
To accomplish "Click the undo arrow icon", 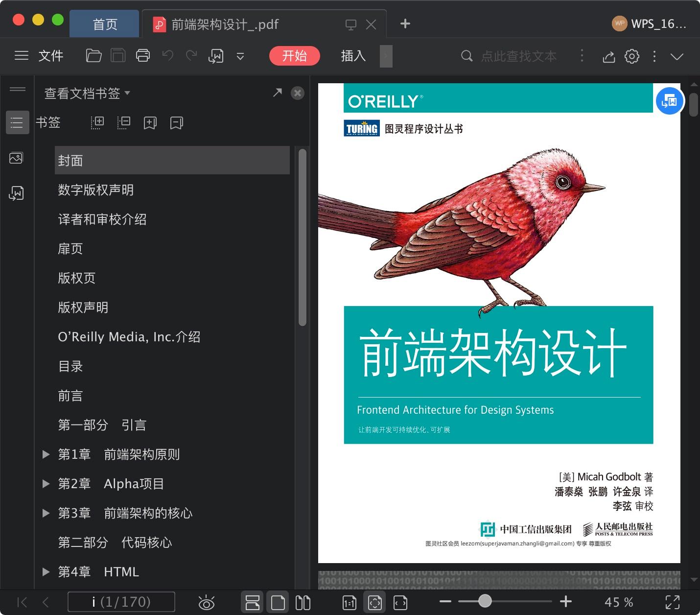I will (x=168, y=56).
